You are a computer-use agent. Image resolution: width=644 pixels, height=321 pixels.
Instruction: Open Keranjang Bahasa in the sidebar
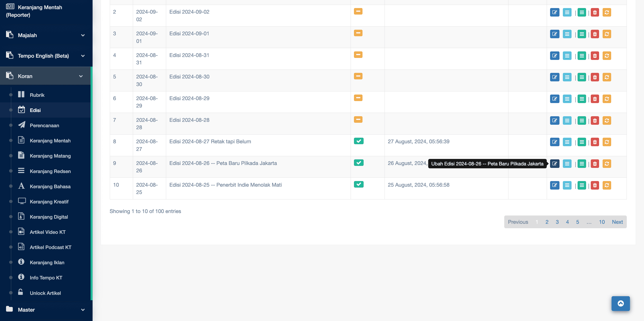coord(45,186)
